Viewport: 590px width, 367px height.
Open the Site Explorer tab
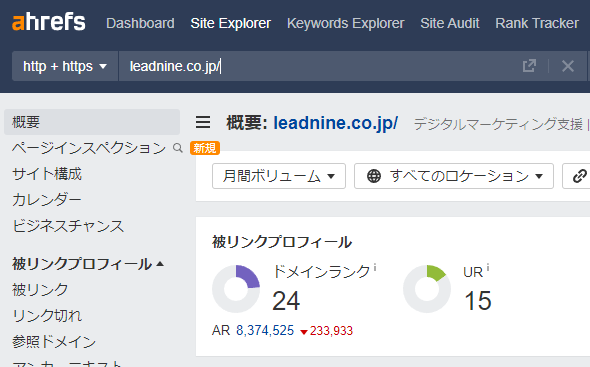(x=231, y=23)
